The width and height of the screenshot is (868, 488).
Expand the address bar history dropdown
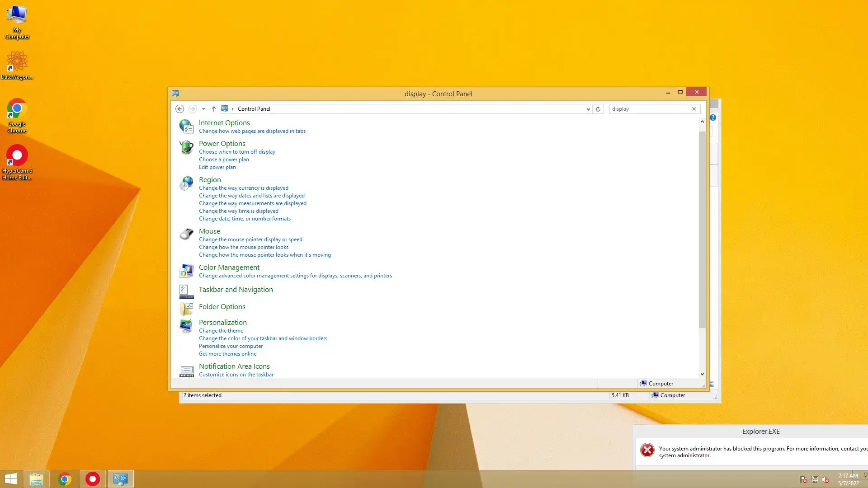point(588,109)
